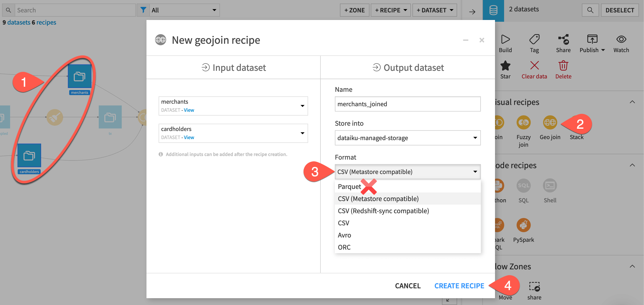
Task: Select the tx dataset node in flow
Action: click(110, 117)
